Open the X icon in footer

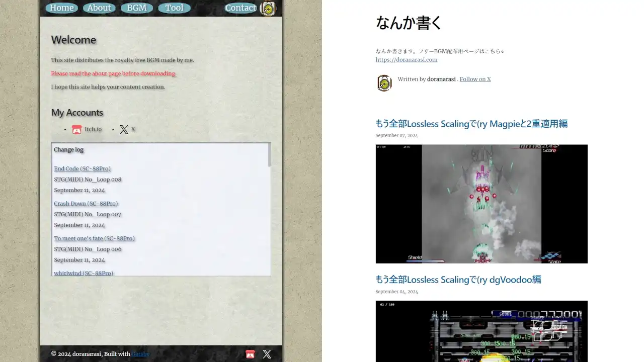pos(267,354)
